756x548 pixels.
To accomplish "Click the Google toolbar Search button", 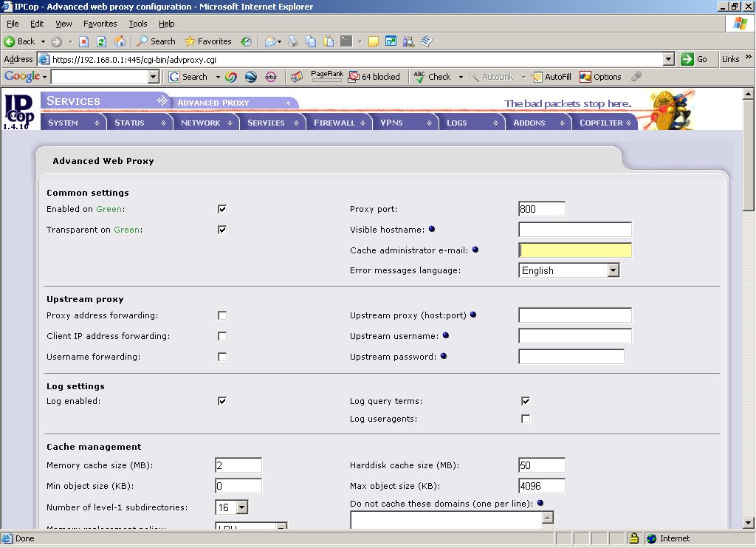I will [188, 77].
